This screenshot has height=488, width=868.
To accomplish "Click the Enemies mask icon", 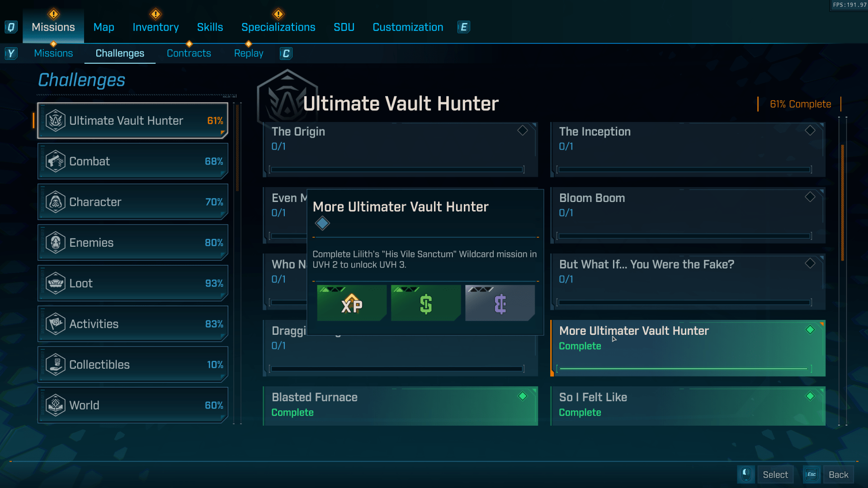I will [55, 243].
